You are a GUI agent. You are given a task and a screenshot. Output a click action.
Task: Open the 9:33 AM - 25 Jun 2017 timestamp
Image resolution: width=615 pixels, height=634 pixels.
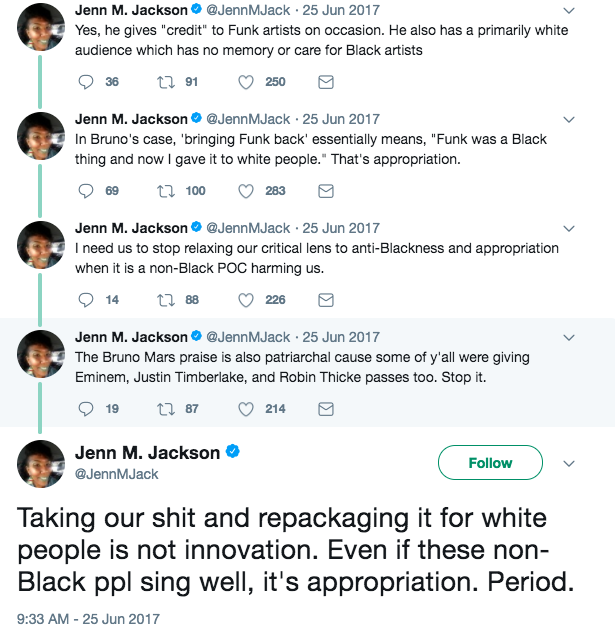[88, 619]
